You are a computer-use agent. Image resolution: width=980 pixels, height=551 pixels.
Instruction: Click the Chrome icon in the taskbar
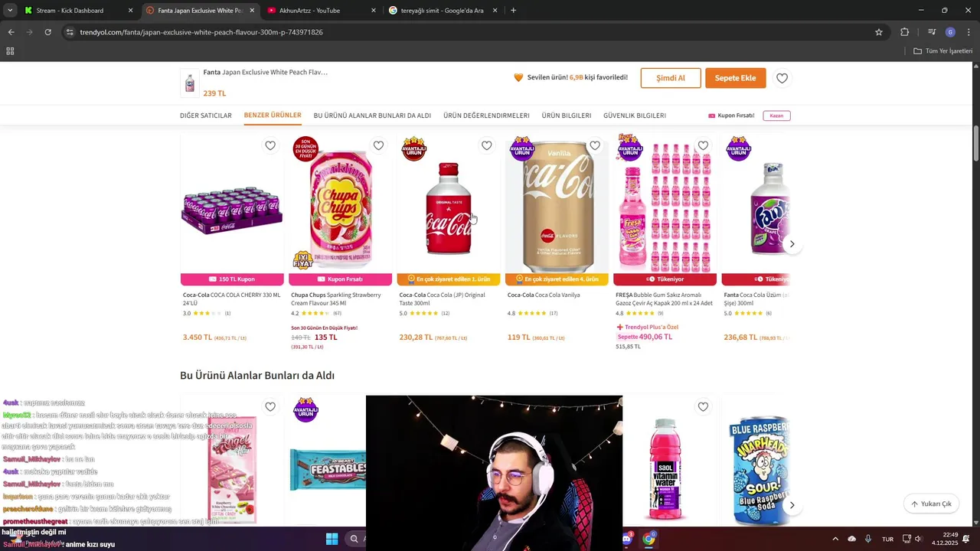pos(648,539)
